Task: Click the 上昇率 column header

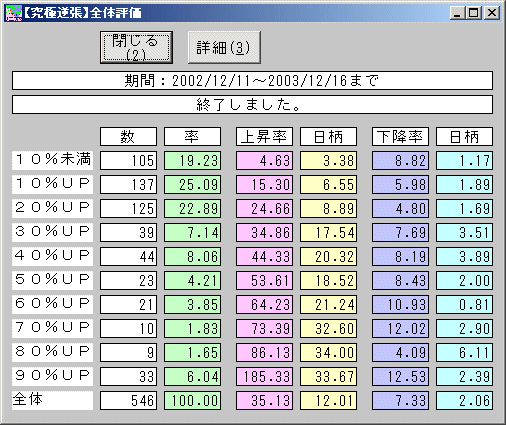Action: point(264,136)
